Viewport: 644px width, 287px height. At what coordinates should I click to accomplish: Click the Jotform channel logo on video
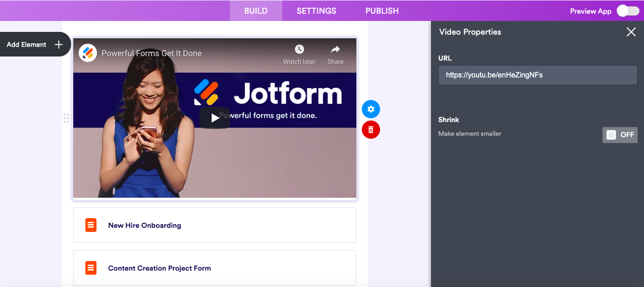coord(88,53)
